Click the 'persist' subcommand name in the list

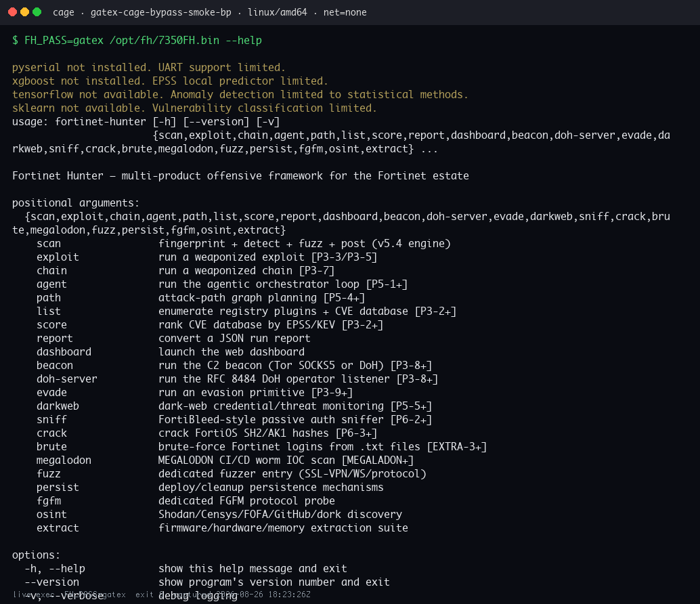coord(58,487)
